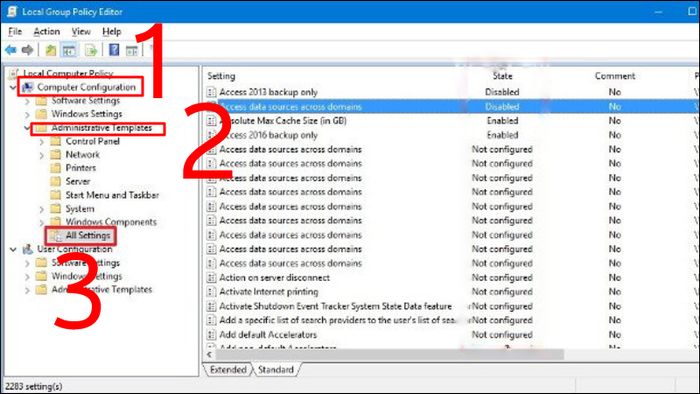Image resolution: width=700 pixels, height=394 pixels.
Task: Expand Software Settings under Computer Configuration
Action: pyautogui.click(x=27, y=101)
